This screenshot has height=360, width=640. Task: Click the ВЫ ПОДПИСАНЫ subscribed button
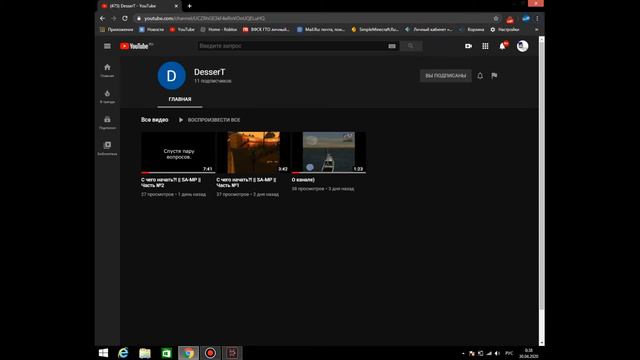446,76
